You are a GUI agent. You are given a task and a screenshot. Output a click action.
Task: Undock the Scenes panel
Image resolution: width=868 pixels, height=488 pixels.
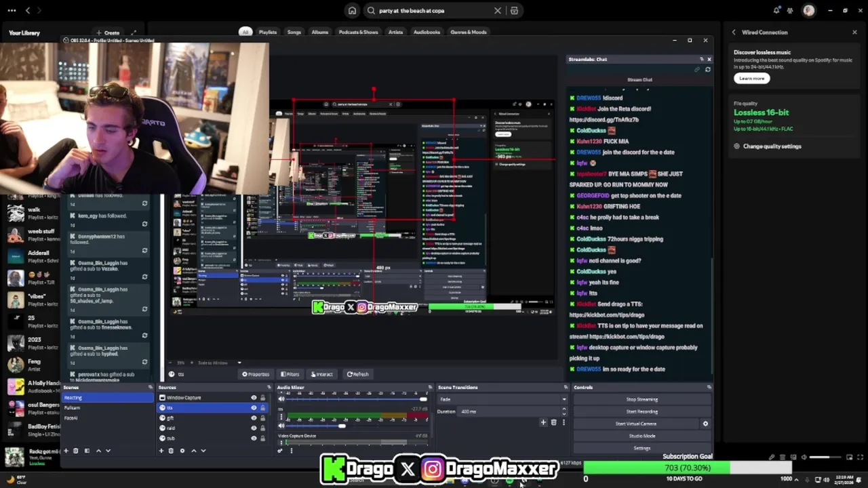point(151,388)
